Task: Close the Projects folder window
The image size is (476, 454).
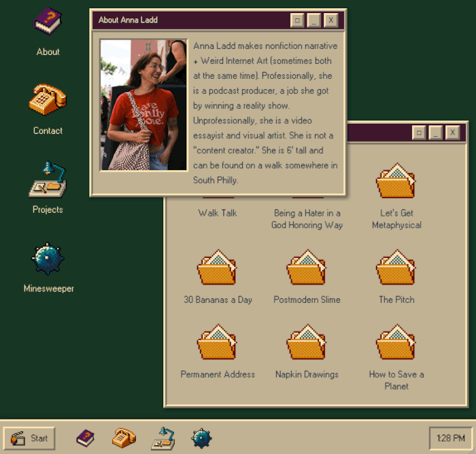Action: tap(452, 133)
